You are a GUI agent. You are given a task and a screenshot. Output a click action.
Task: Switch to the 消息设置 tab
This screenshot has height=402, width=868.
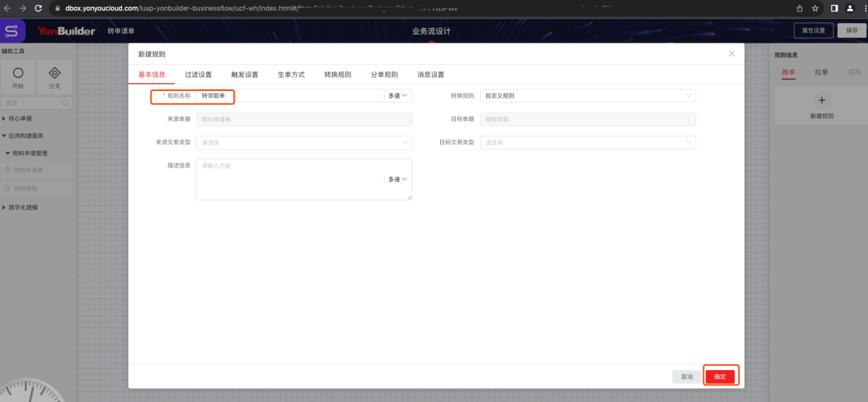coord(431,75)
